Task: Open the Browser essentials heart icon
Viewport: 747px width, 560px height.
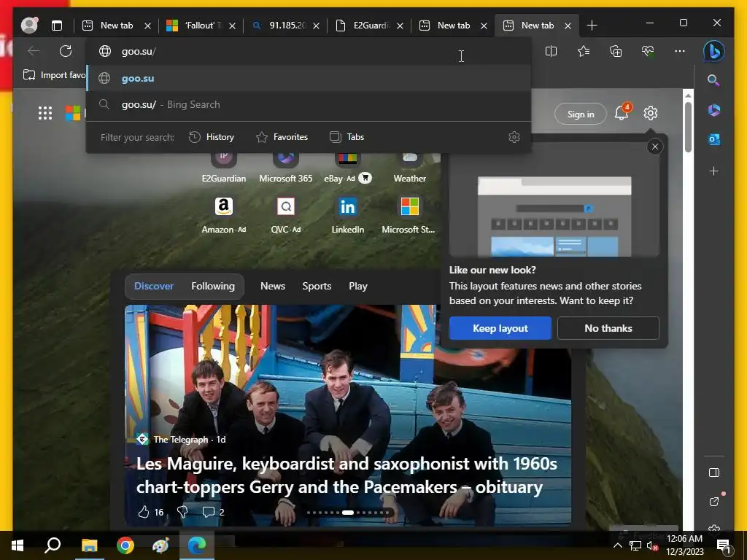Action: [648, 51]
